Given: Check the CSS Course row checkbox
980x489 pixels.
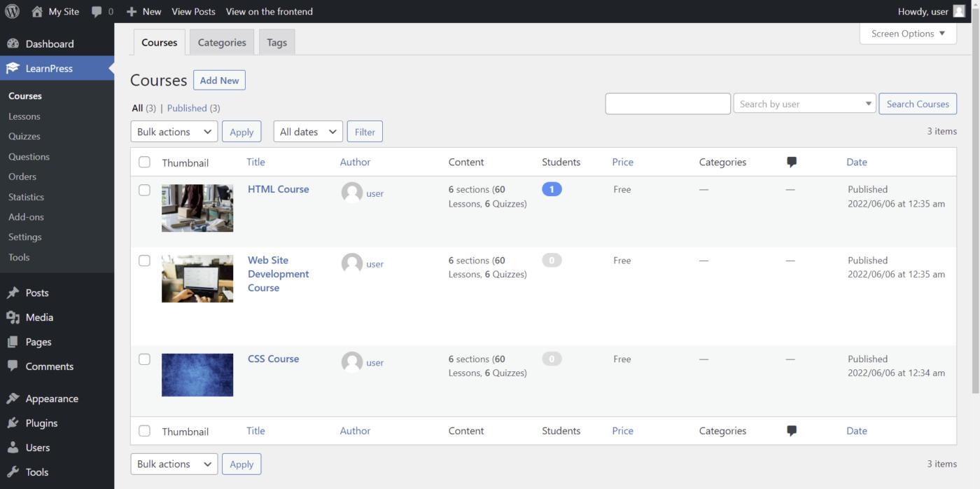Looking at the screenshot, I should (144, 359).
